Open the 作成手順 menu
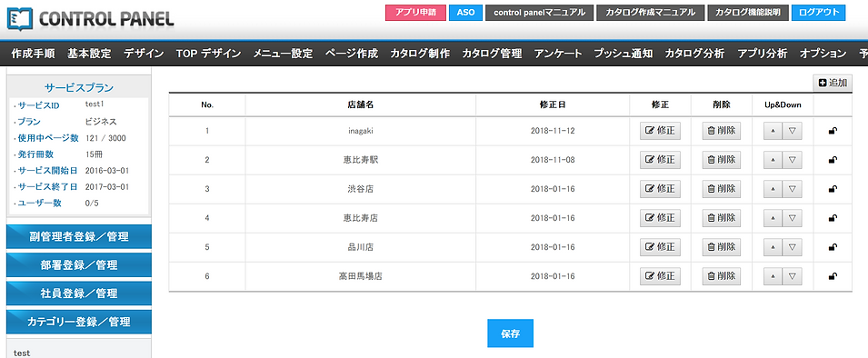This screenshot has height=358, width=868. [x=33, y=54]
